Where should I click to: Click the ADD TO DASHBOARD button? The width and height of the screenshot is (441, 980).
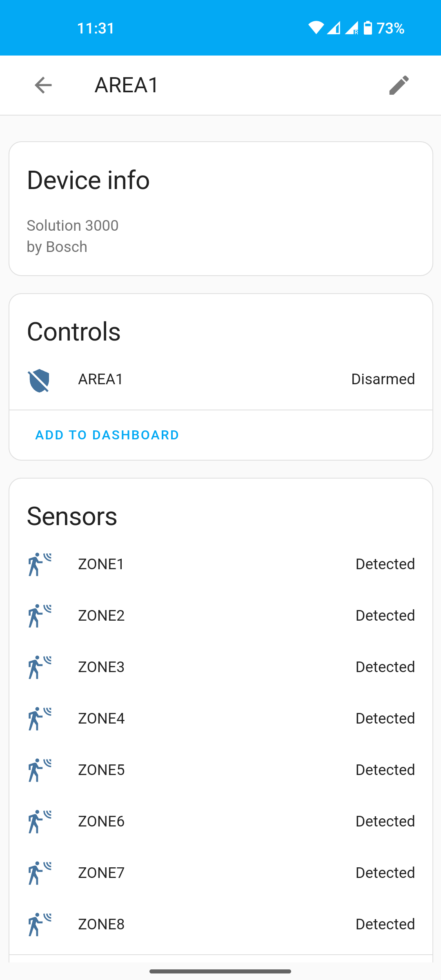tap(107, 435)
